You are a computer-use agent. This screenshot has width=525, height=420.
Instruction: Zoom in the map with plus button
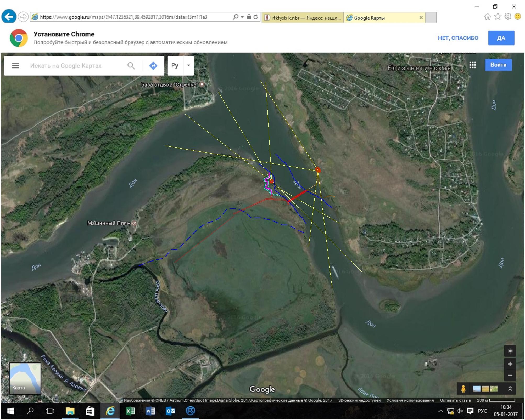[510, 364]
